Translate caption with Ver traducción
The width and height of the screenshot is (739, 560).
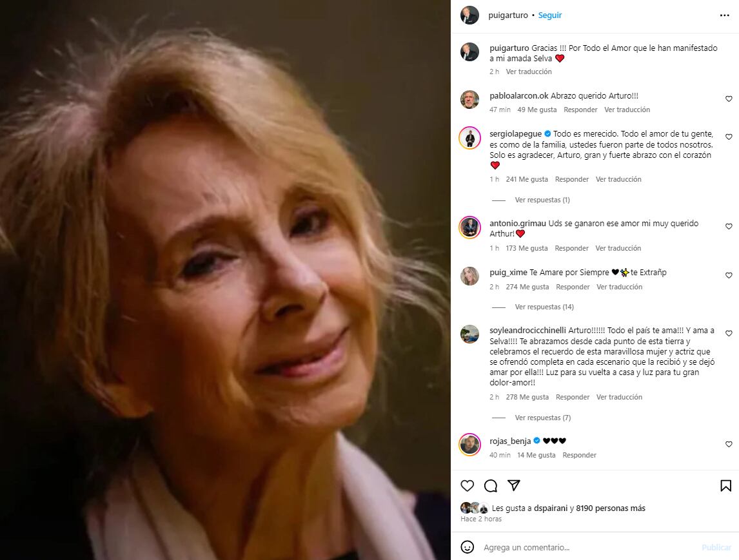(x=528, y=72)
